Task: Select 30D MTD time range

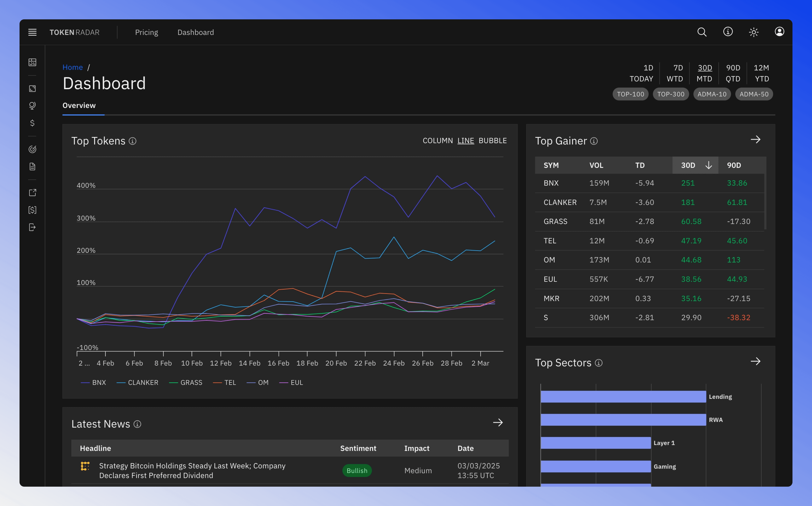Action: click(x=704, y=73)
